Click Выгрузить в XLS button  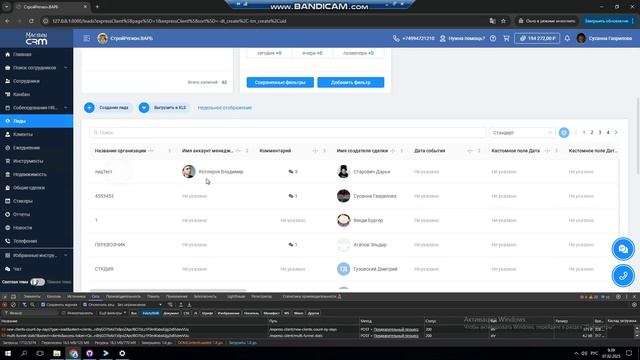pos(164,108)
